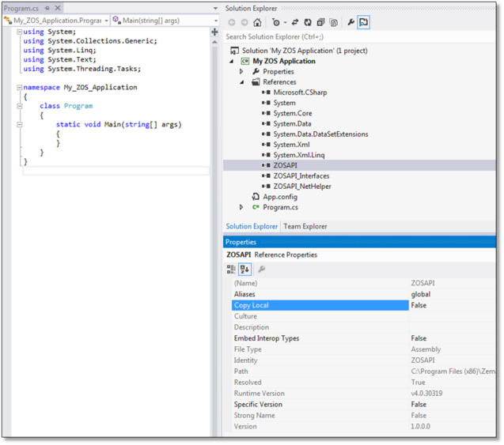Viewport: 504px width, 445px height.
Task: Select the System.Core reference
Action: coord(293,113)
